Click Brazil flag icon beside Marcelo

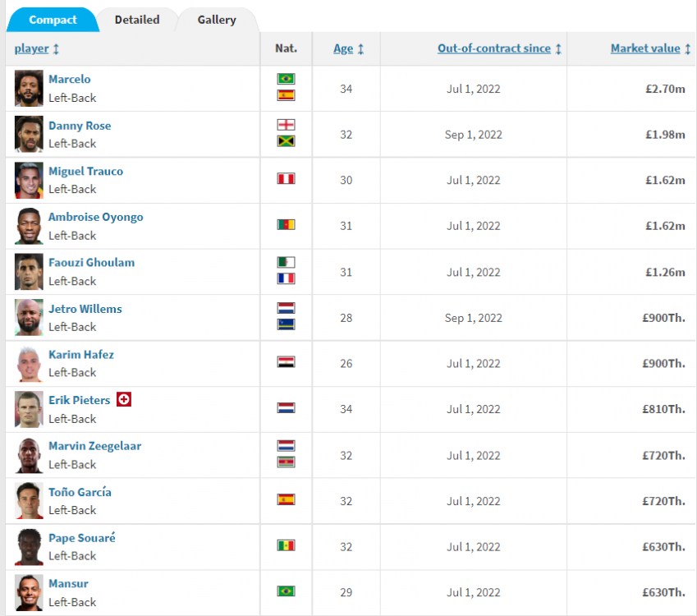(286, 79)
